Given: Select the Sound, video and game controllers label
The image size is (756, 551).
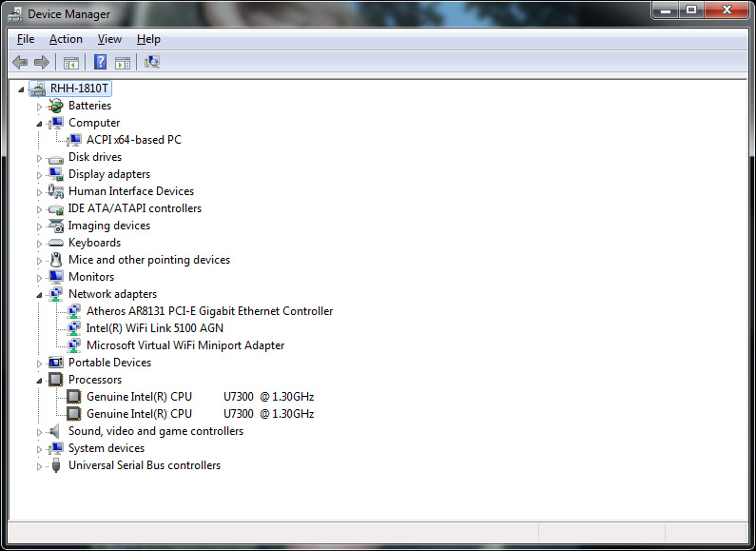Looking at the screenshot, I should (x=156, y=431).
